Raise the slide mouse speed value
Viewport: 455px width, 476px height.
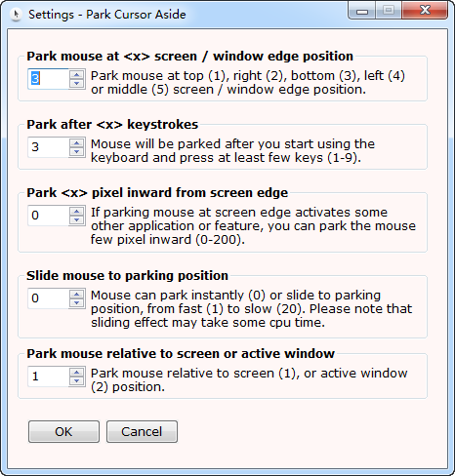[77, 294]
